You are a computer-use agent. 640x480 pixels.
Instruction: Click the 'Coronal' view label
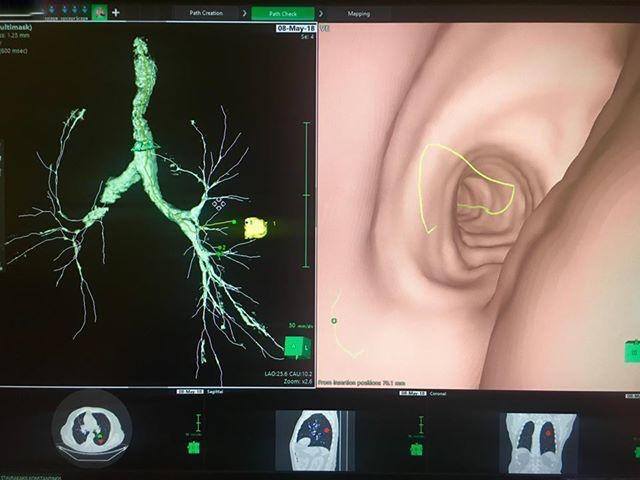438,394
